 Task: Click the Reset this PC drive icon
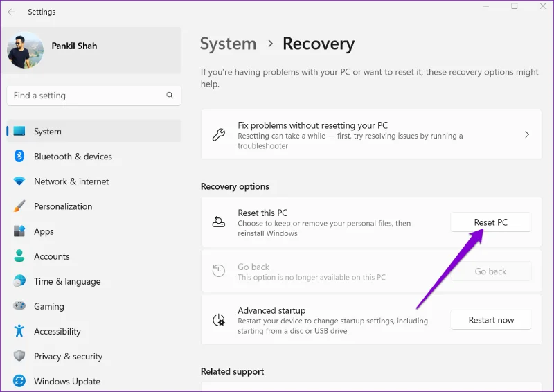(219, 222)
